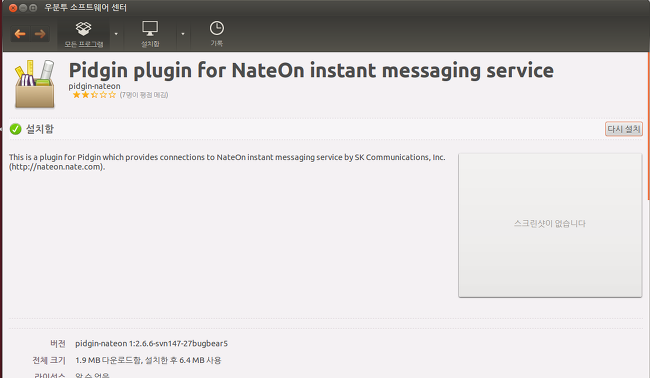Expand the All Software dropdown arrow
Screen dimensions: 650x378
click(116, 34)
